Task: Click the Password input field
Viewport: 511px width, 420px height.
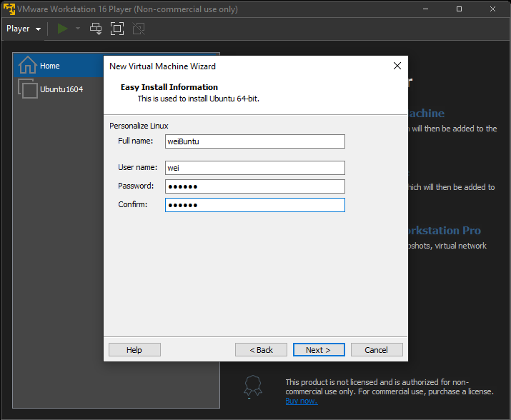Action: pos(255,186)
